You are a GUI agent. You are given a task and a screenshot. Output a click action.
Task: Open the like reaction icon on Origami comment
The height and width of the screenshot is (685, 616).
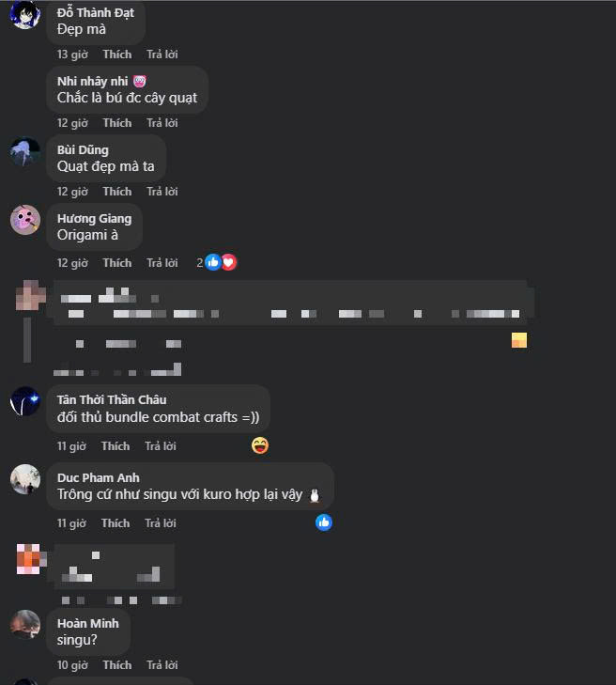click(213, 262)
